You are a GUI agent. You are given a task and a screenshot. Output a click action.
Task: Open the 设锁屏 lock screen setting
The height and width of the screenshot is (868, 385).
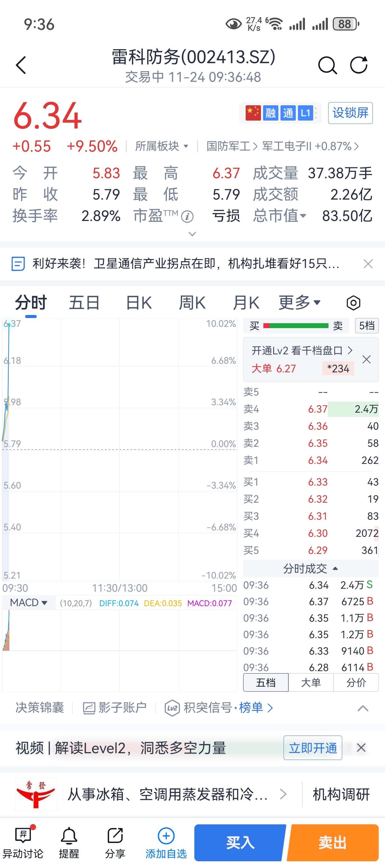350,113
